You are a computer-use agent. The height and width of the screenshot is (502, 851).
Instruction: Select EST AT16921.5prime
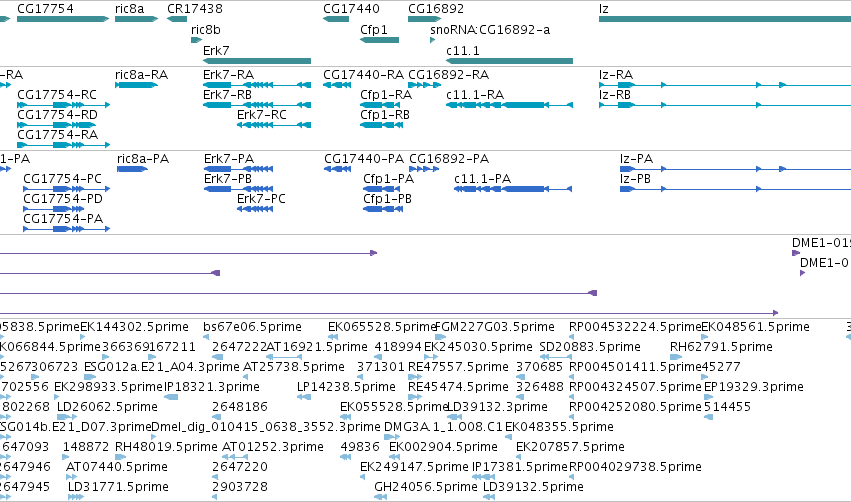[x=317, y=347]
